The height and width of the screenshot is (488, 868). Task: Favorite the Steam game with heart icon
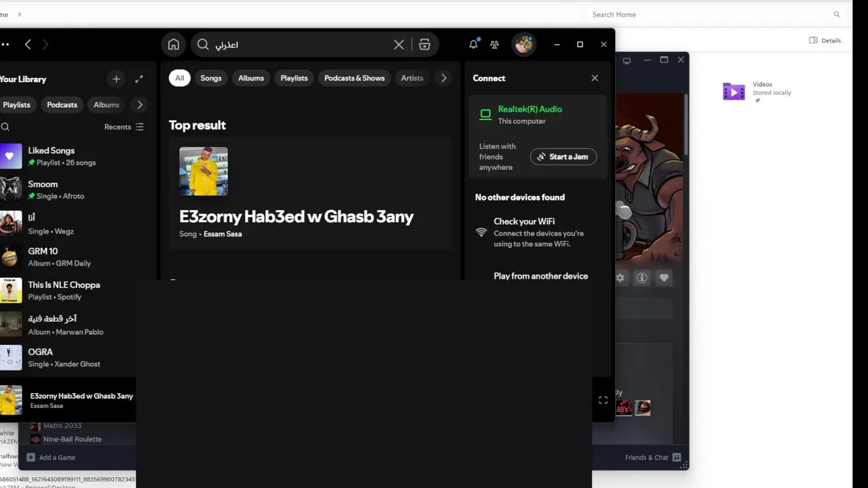coord(664,278)
